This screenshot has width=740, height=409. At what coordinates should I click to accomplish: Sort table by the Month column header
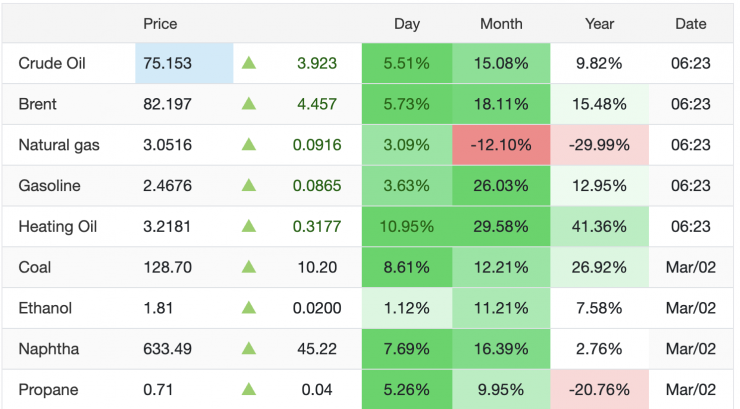[501, 23]
